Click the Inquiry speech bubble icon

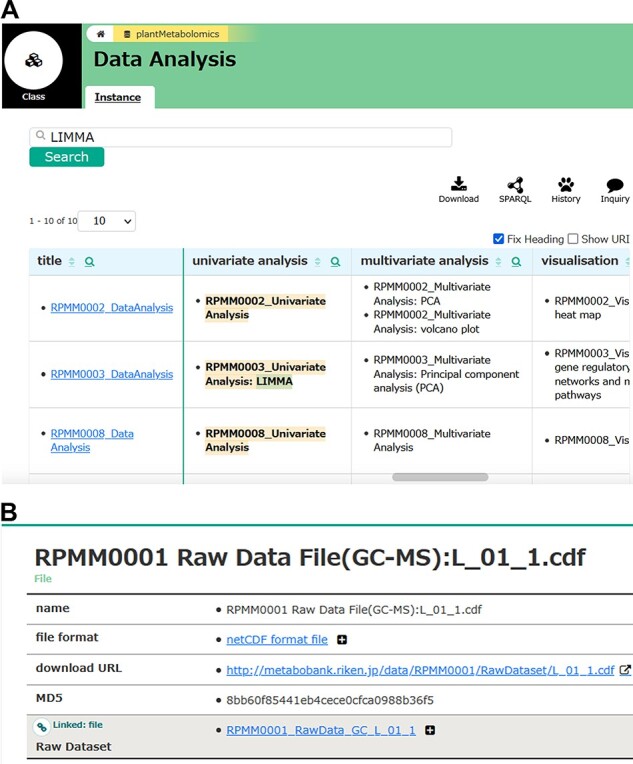tap(615, 185)
